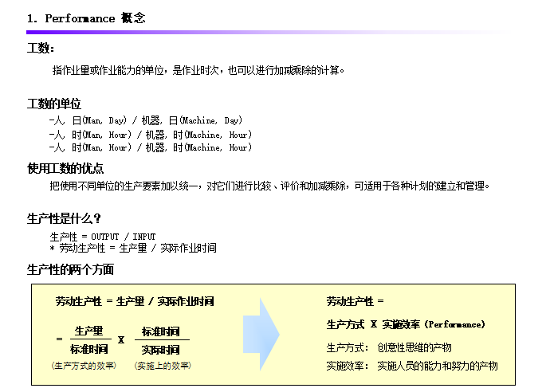This screenshot has height=392, width=550.
Task: Click the purple gradient line under the title
Action: (263, 32)
